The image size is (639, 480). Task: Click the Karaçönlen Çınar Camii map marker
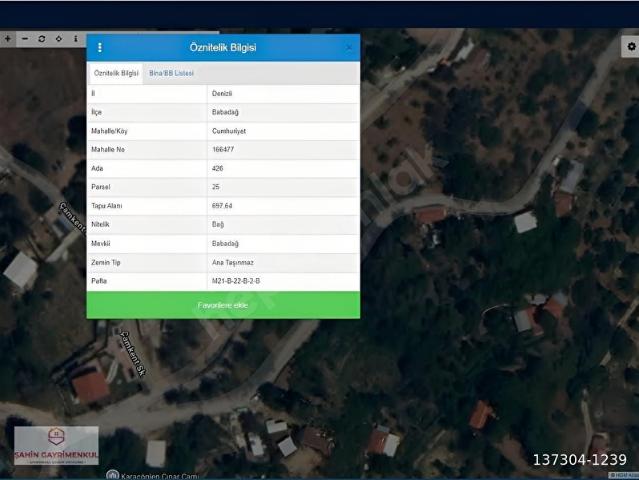(x=112, y=476)
